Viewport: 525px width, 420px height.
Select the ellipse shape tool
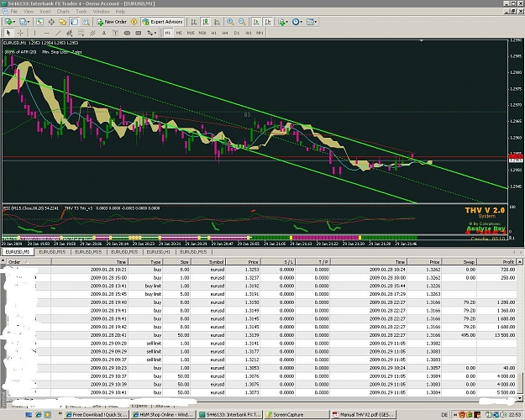pos(127,33)
